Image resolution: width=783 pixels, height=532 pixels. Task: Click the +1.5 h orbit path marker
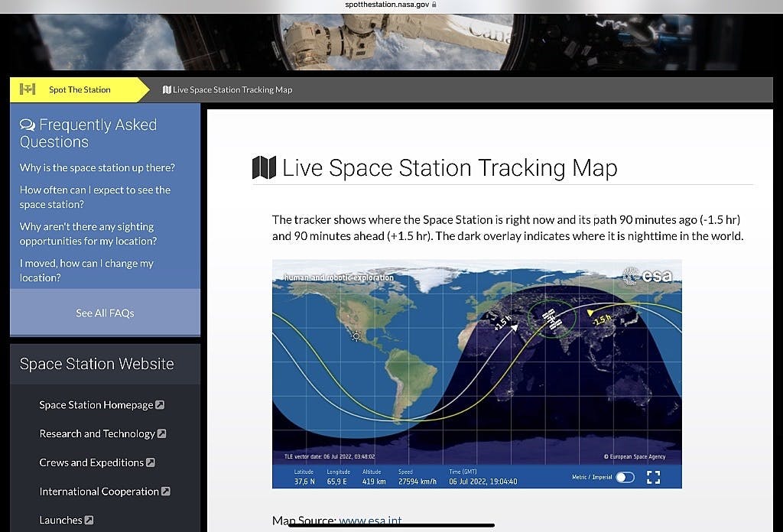click(502, 323)
